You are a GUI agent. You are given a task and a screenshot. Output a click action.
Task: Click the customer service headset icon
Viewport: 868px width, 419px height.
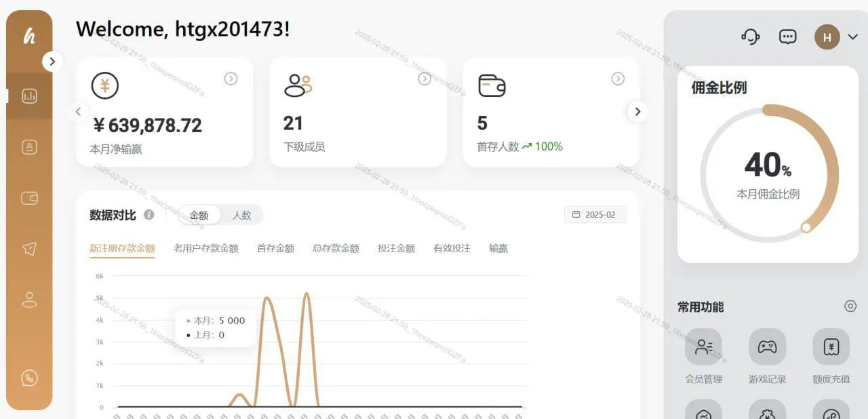click(750, 37)
